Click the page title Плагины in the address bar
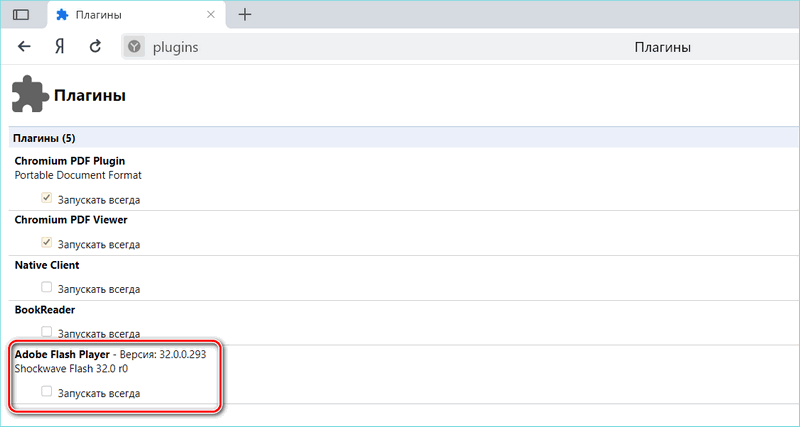 pyautogui.click(x=663, y=47)
